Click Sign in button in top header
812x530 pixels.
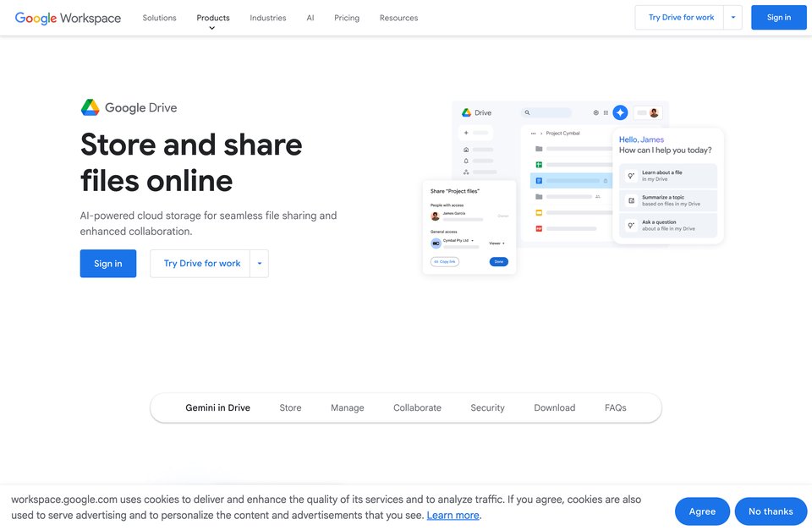(x=779, y=18)
